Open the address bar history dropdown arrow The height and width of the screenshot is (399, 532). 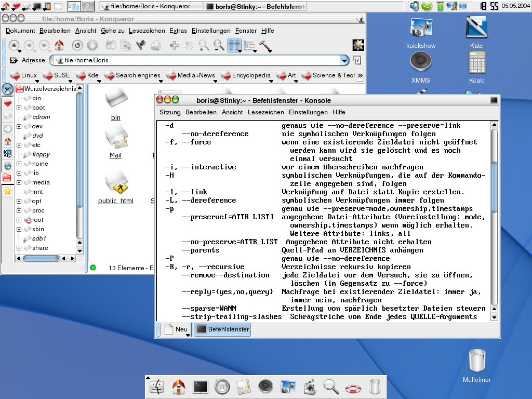coord(344,61)
